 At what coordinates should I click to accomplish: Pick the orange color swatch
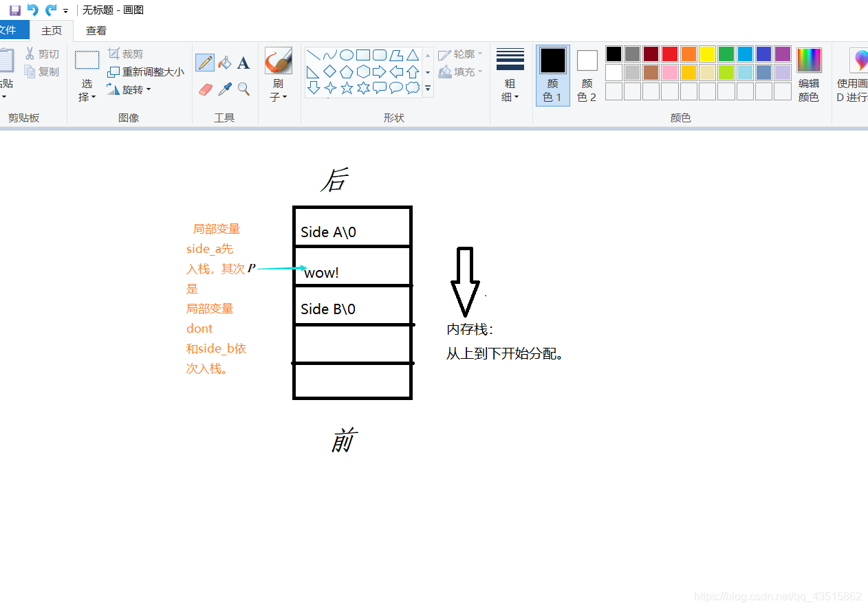click(688, 54)
